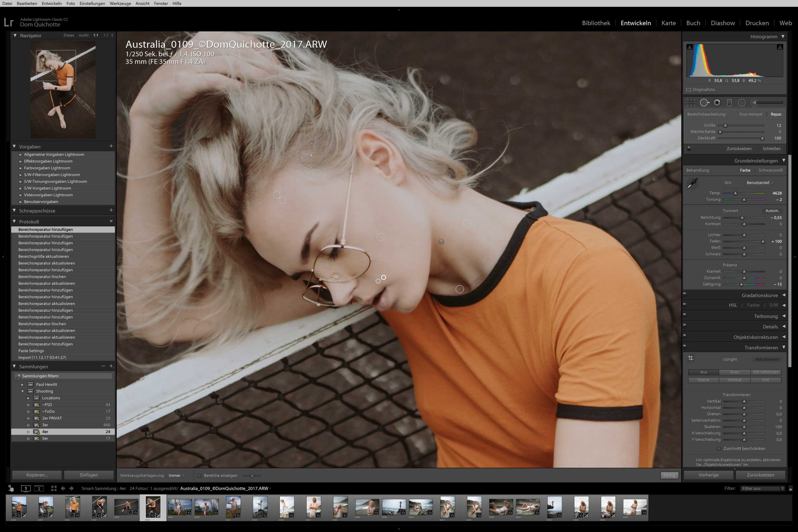This screenshot has width=798, height=532.
Task: Expand the Paul Hewitt collection set
Action: (22, 385)
